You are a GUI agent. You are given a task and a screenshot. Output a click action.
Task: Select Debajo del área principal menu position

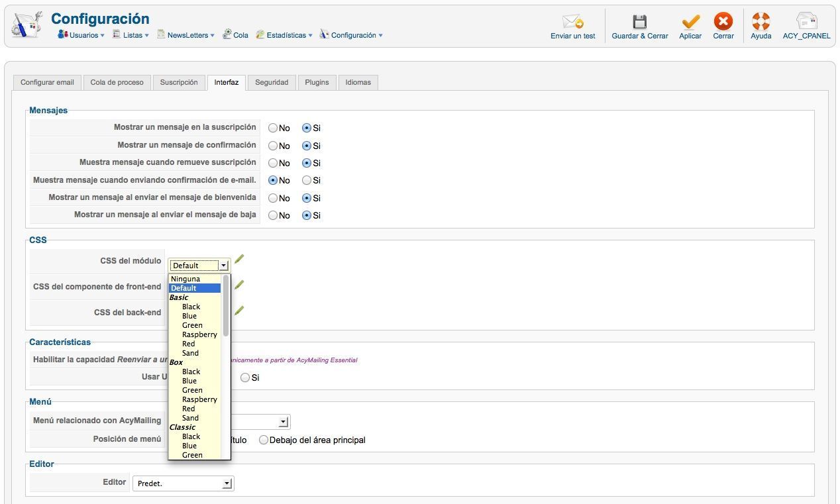coord(264,440)
